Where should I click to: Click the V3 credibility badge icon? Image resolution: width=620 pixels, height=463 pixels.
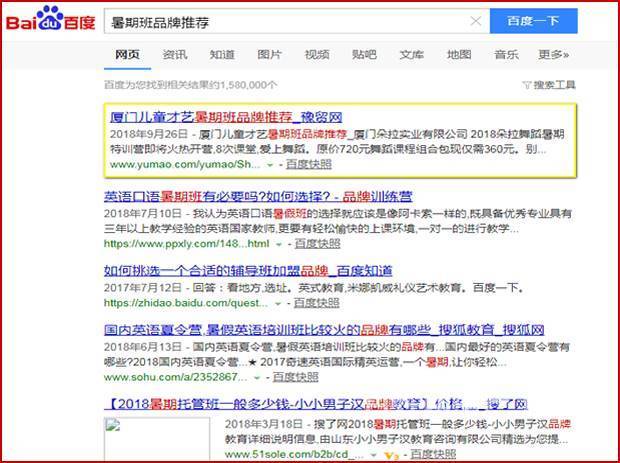click(390, 455)
